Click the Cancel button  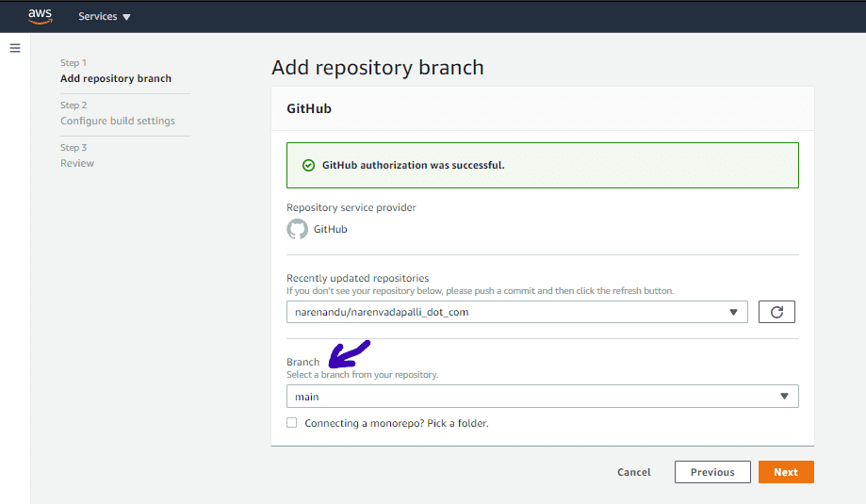(x=634, y=472)
